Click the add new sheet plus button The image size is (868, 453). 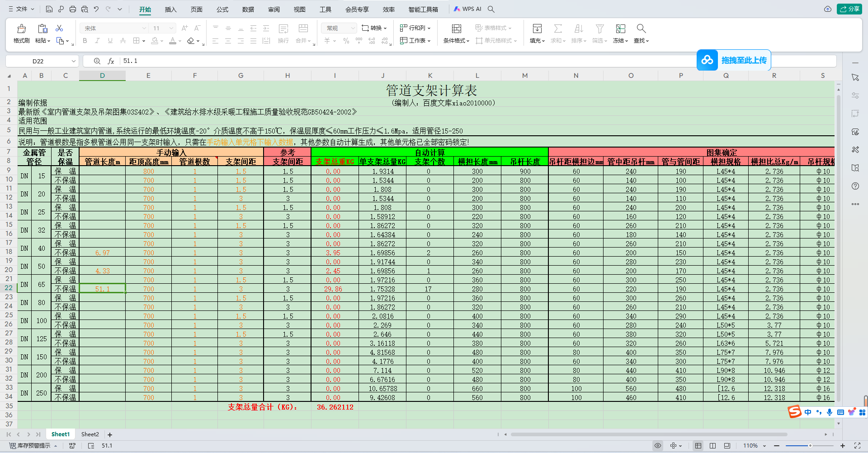click(109, 435)
